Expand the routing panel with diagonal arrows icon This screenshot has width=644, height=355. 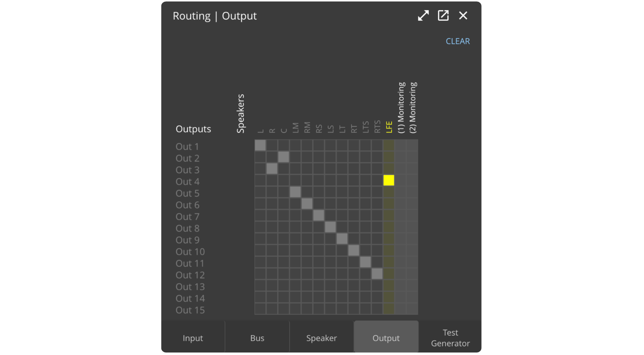[423, 16]
